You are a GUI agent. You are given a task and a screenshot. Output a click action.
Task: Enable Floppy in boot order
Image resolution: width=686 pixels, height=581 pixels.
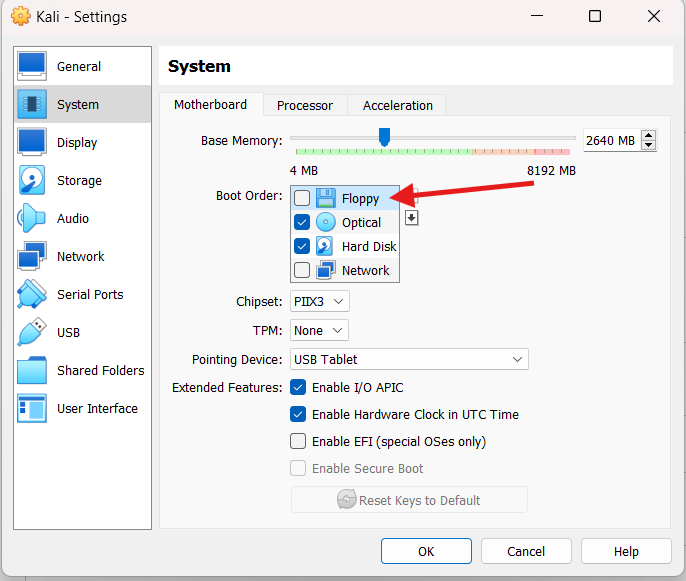[x=302, y=198]
